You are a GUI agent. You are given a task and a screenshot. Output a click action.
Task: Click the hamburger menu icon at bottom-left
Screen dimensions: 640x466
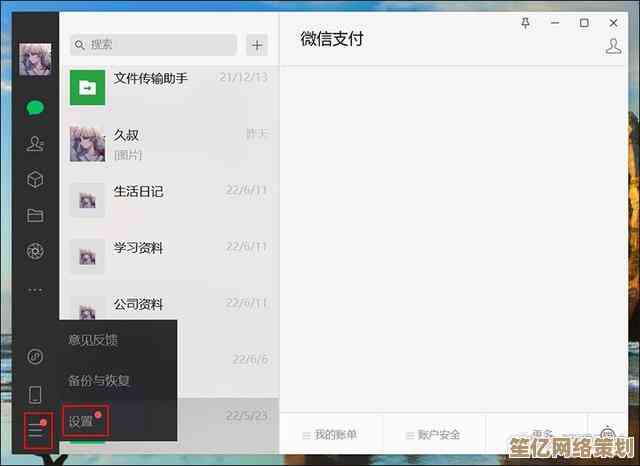pyautogui.click(x=37, y=430)
